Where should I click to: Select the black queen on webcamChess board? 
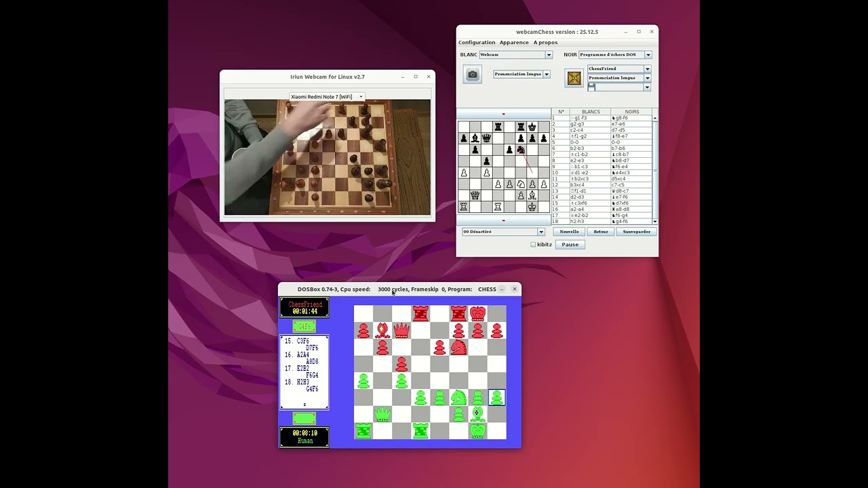coord(486,138)
